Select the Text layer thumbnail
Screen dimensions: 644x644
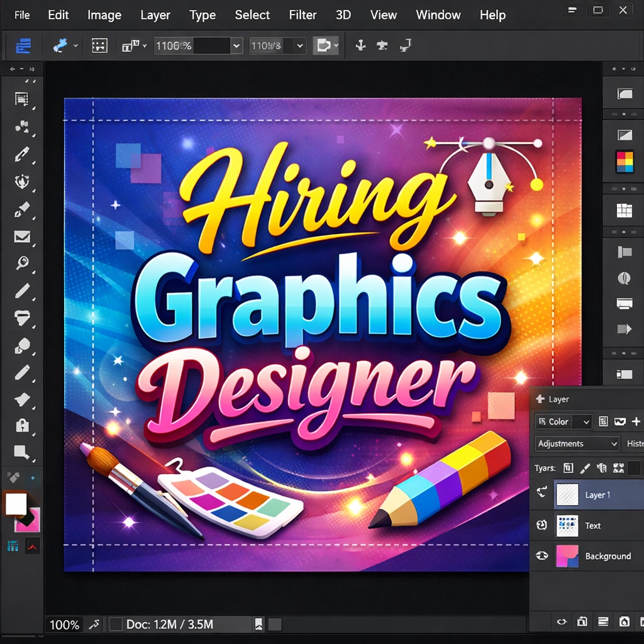(x=567, y=525)
